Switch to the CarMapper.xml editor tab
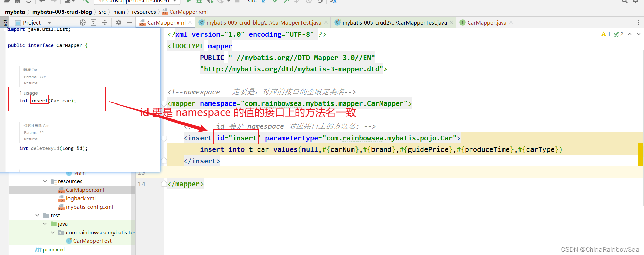The width and height of the screenshot is (644, 255). pos(166,22)
